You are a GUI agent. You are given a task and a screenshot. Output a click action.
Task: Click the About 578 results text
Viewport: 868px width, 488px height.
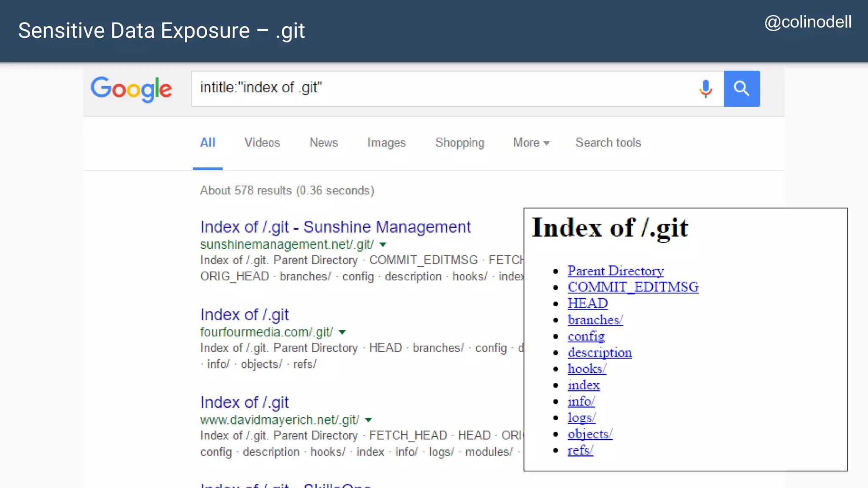click(x=287, y=191)
